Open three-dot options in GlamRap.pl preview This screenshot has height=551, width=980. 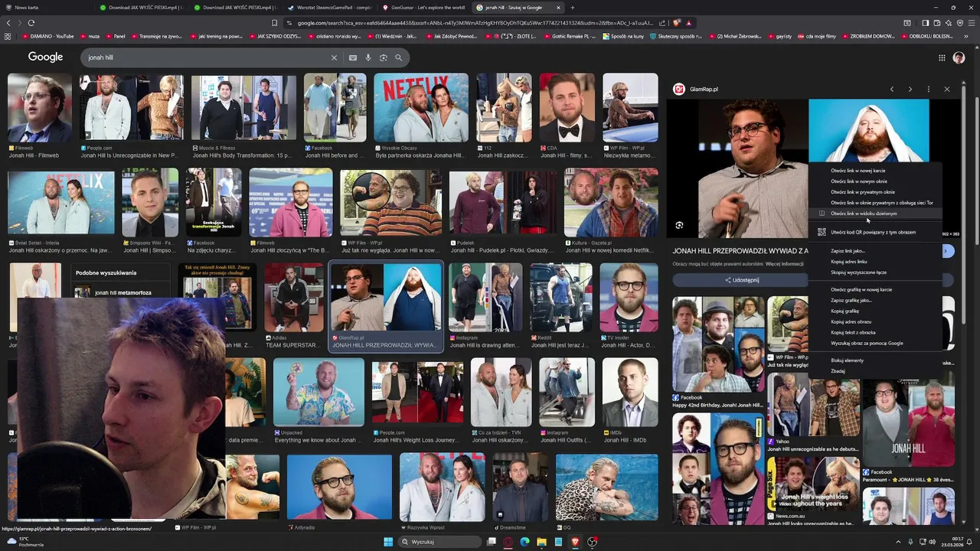[x=928, y=90]
